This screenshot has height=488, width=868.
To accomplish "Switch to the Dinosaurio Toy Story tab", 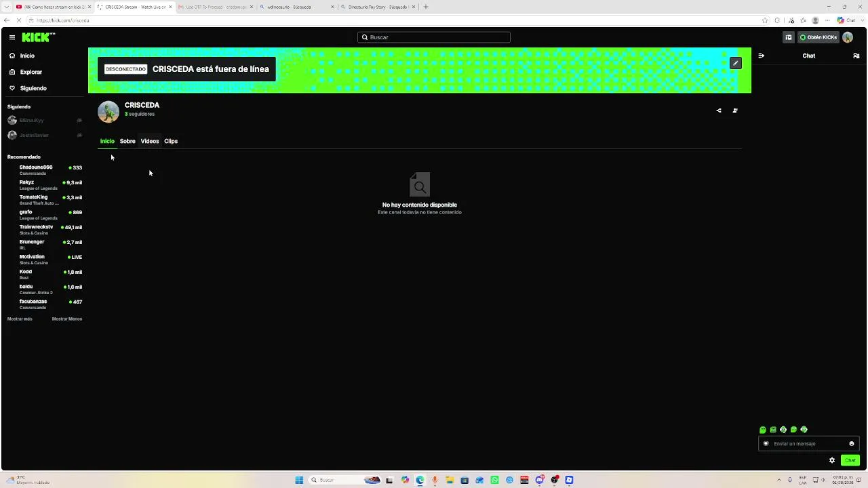I will pyautogui.click(x=377, y=7).
